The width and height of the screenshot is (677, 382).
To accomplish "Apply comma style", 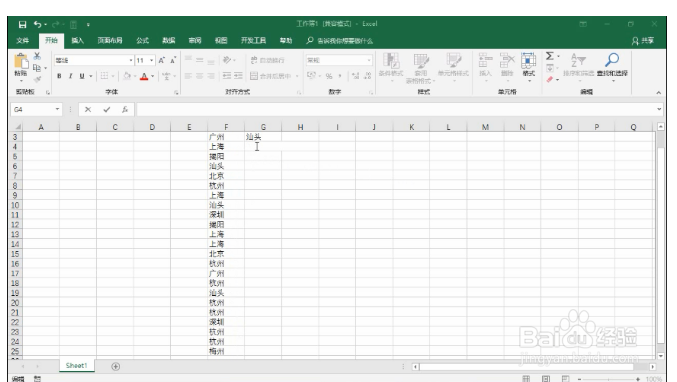I will pyautogui.click(x=340, y=76).
